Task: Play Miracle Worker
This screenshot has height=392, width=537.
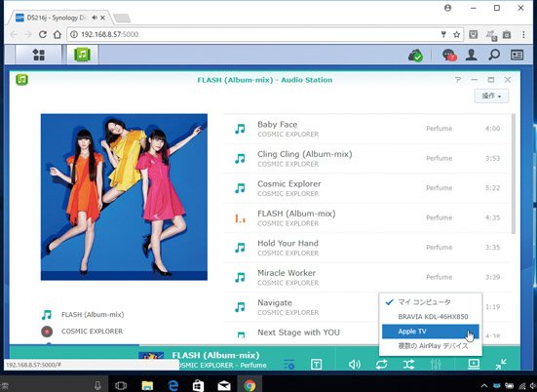Action: tap(366, 277)
